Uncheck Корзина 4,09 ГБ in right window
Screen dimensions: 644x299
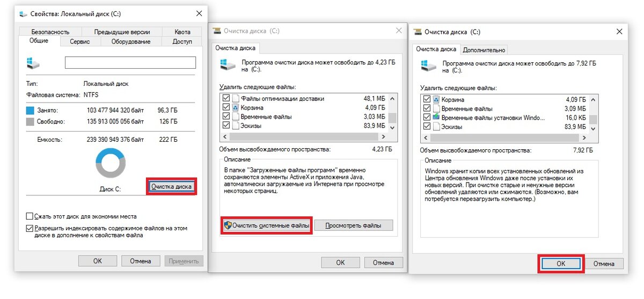pyautogui.click(x=427, y=99)
